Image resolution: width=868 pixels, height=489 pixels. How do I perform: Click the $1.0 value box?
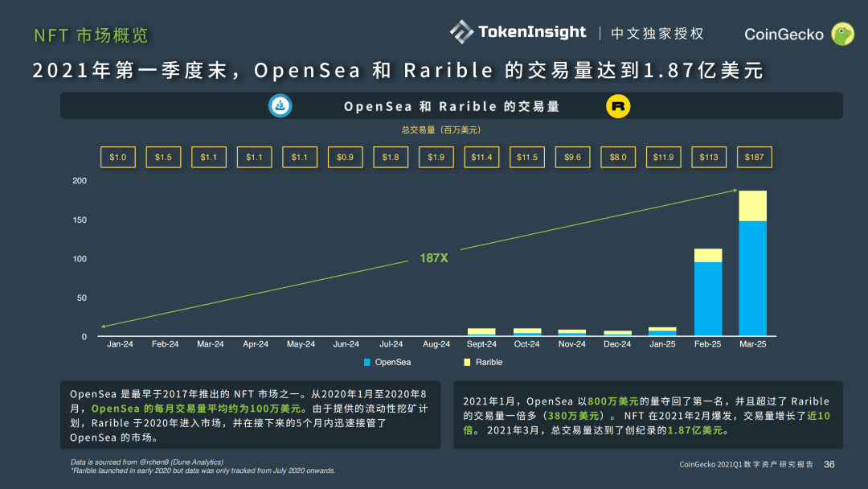point(118,158)
